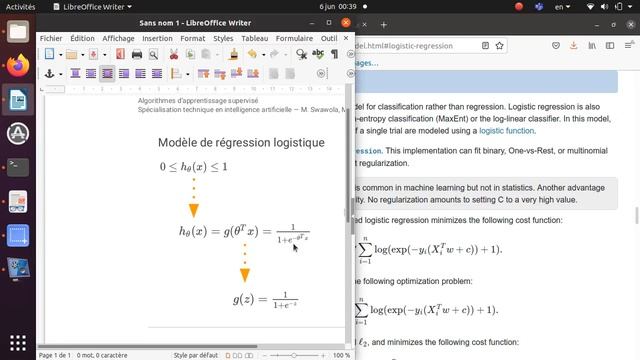Open Firefox from the Ubuntu dock
Screen dimensions: 640x360
[18, 66]
